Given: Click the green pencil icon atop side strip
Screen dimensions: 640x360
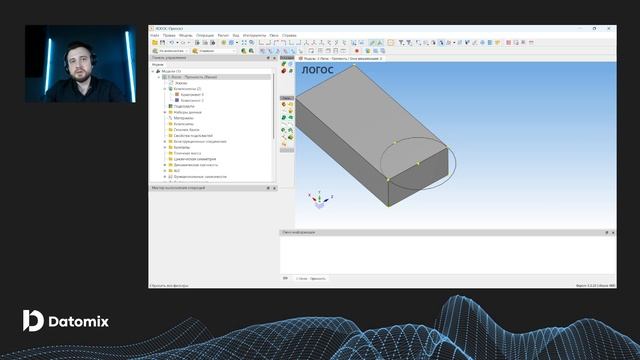Looking at the screenshot, I should click(x=284, y=64).
